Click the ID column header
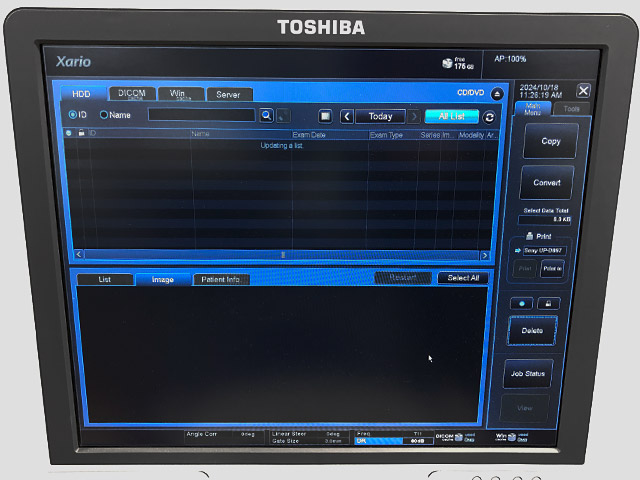 (139, 133)
